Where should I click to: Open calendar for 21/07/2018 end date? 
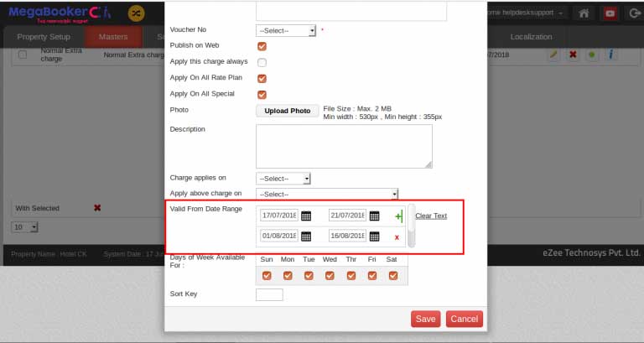point(374,216)
